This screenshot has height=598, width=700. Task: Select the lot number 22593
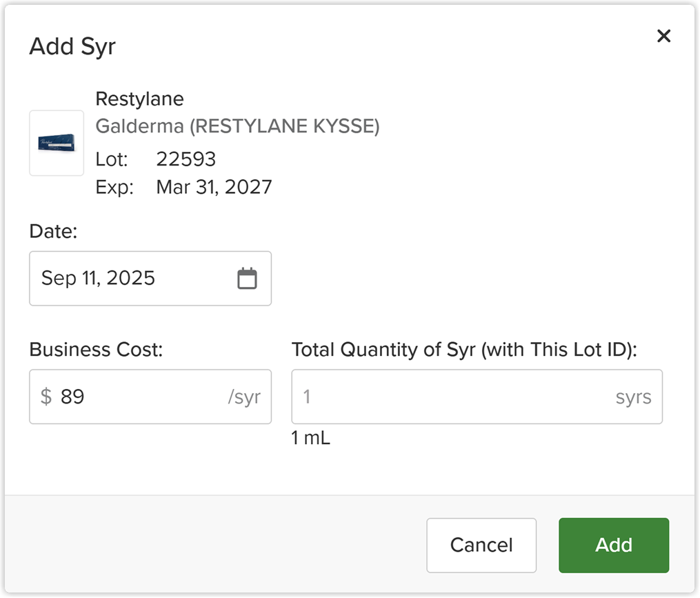(x=186, y=159)
